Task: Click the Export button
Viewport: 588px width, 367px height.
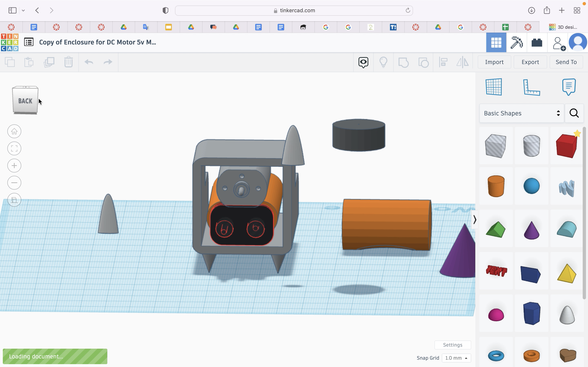Action: (530, 62)
